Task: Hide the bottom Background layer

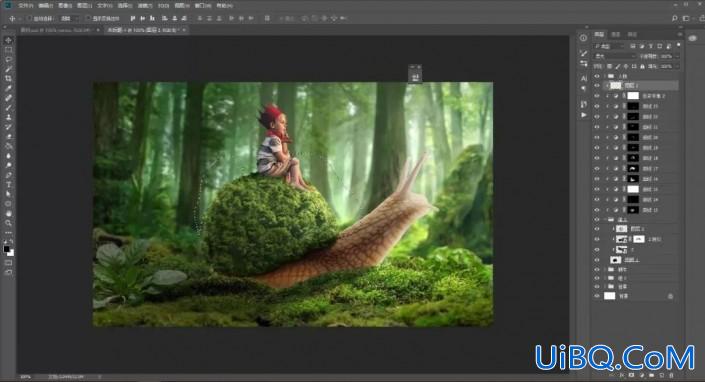Action: click(x=597, y=296)
